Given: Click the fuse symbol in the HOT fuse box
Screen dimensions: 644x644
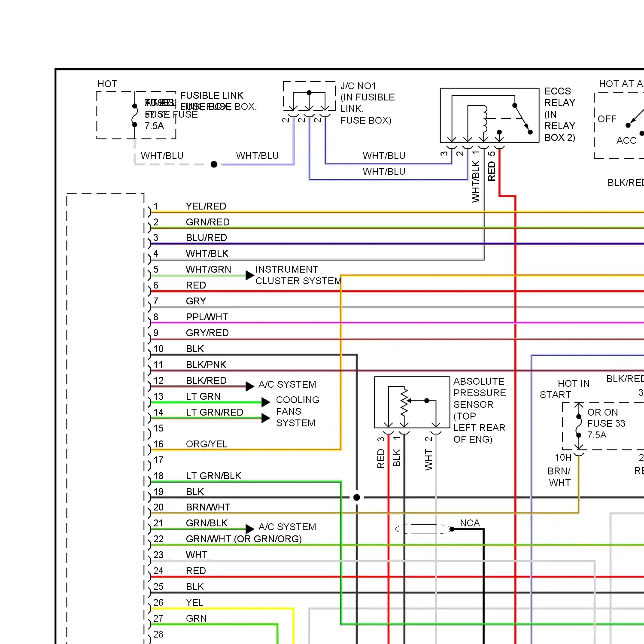Looking at the screenshot, I should point(134,115).
